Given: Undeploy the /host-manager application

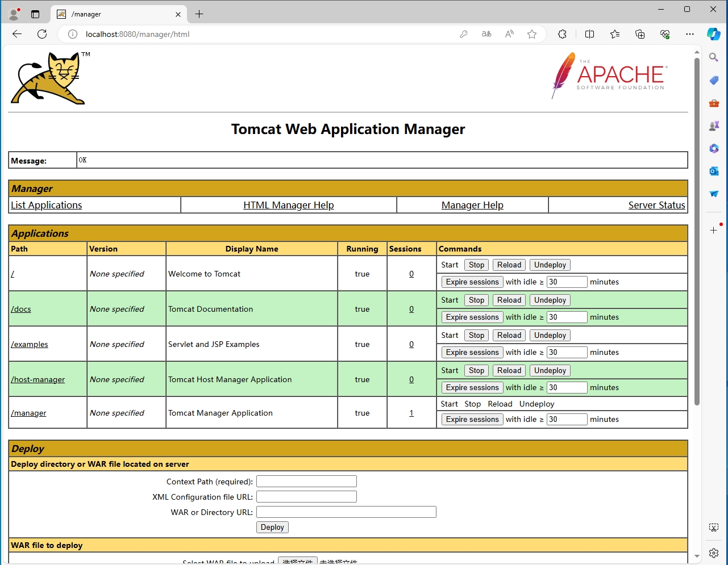Looking at the screenshot, I should tap(550, 370).
